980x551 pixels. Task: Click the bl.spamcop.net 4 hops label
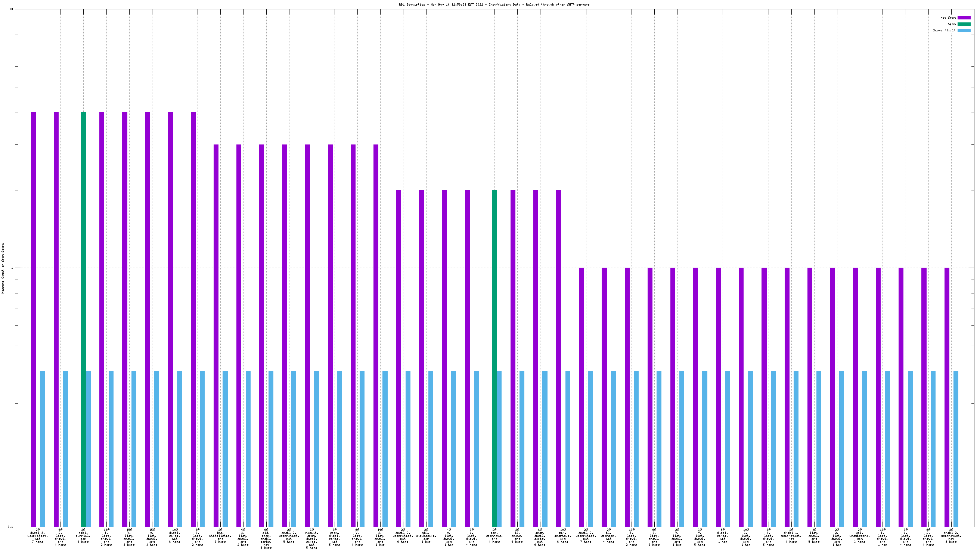tap(608, 536)
